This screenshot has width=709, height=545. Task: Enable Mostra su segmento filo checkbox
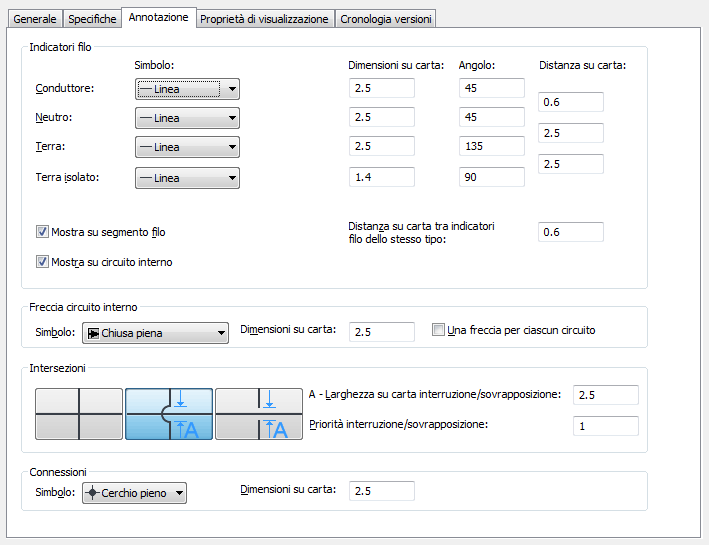click(x=43, y=232)
